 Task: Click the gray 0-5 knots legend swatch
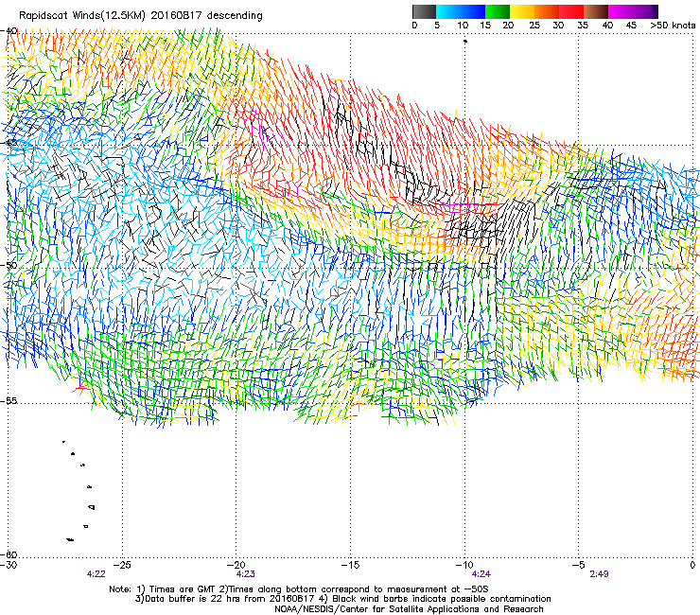click(424, 11)
